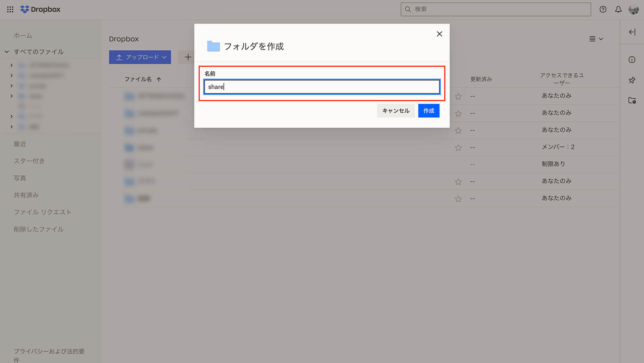Change the list view layout option

(596, 39)
